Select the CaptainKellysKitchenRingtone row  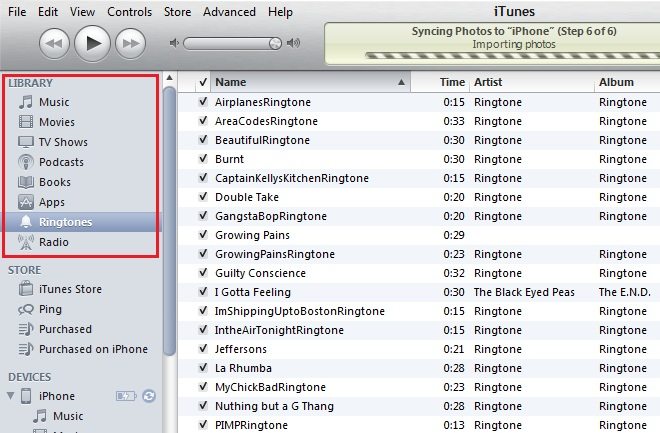click(419, 178)
